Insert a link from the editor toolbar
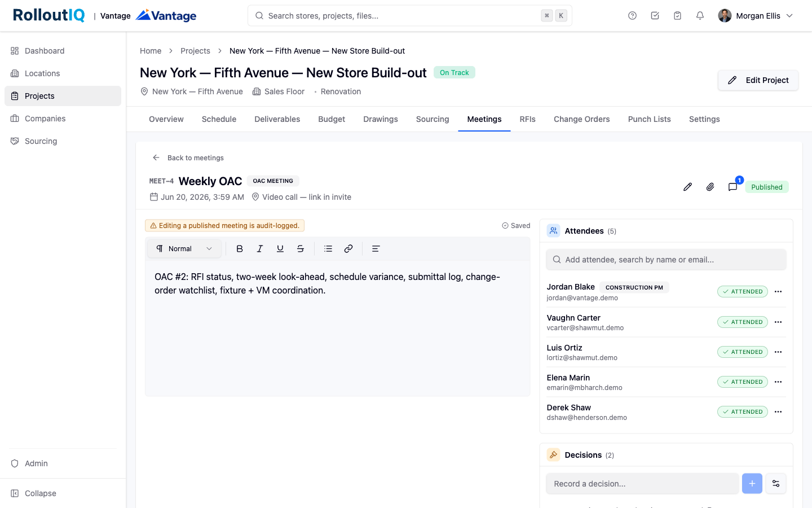 click(348, 248)
